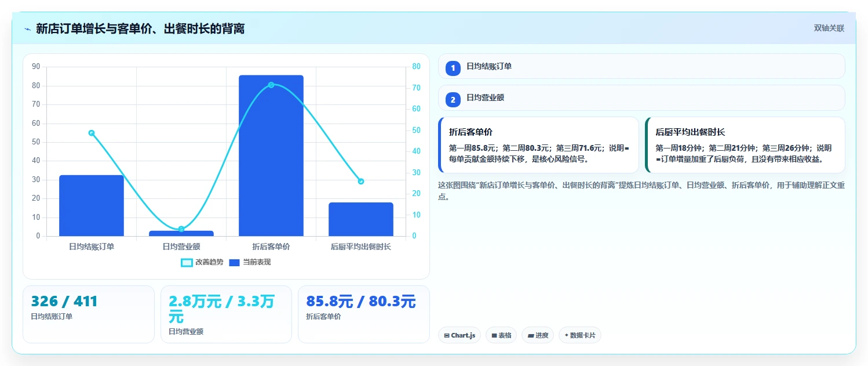Click x-axis label 后厨平均出餐时长
The height and width of the screenshot is (366, 868).
361,247
